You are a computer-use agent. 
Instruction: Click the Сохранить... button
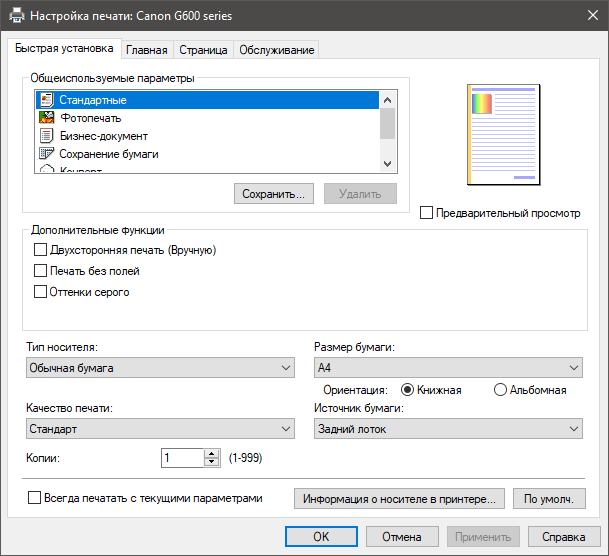[274, 193]
